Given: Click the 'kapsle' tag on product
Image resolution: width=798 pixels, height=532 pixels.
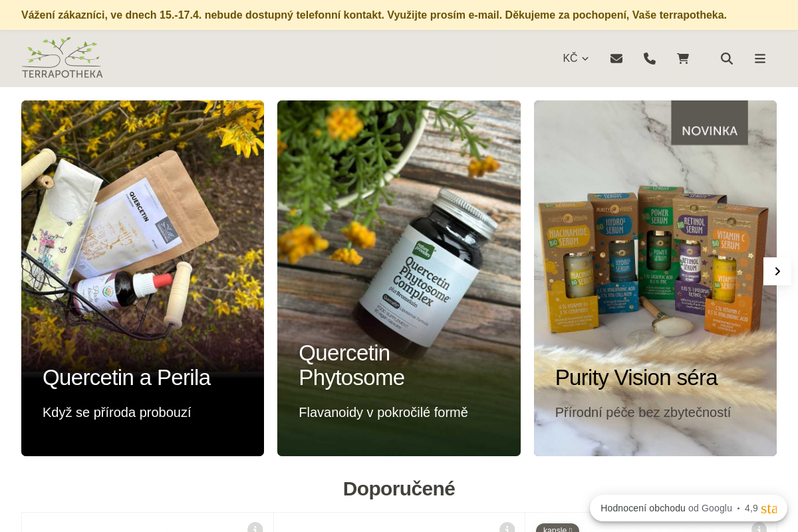Looking at the screenshot, I should [x=557, y=529].
